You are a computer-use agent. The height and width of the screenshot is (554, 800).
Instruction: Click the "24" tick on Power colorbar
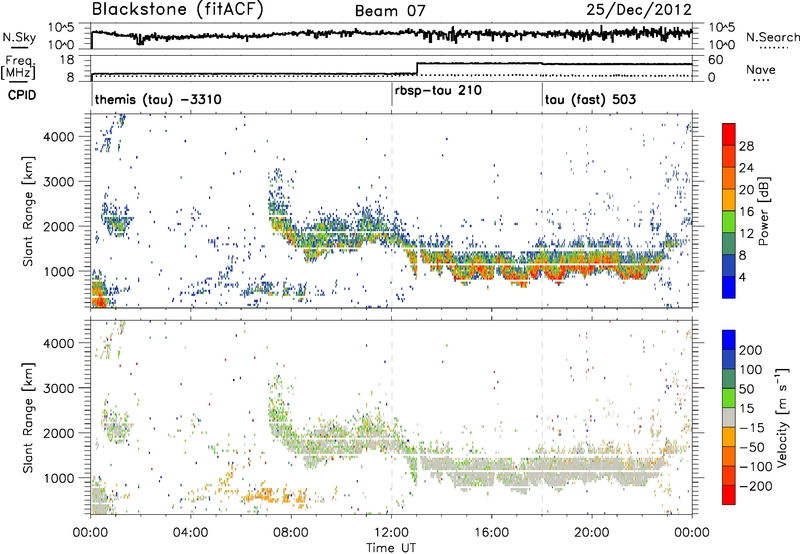click(746, 168)
